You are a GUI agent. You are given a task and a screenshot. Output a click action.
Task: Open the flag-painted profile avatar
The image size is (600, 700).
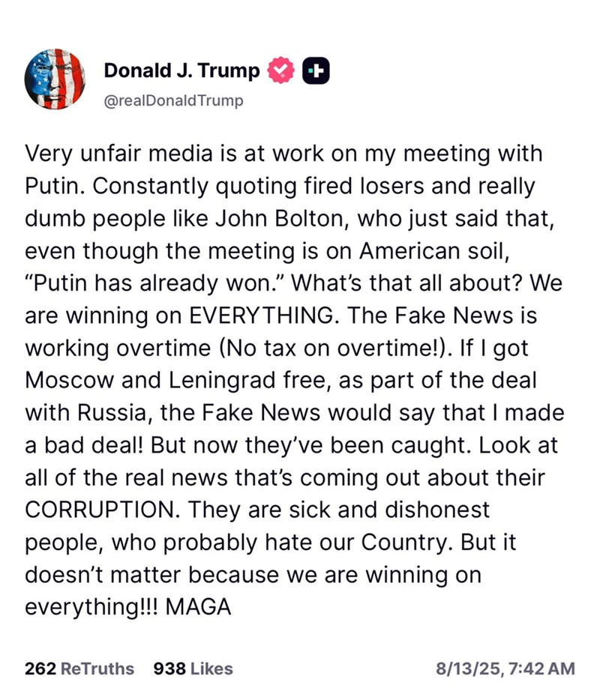(55, 79)
